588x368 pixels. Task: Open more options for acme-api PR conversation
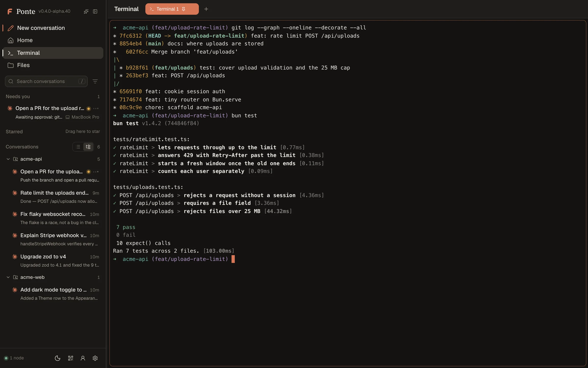[96, 172]
